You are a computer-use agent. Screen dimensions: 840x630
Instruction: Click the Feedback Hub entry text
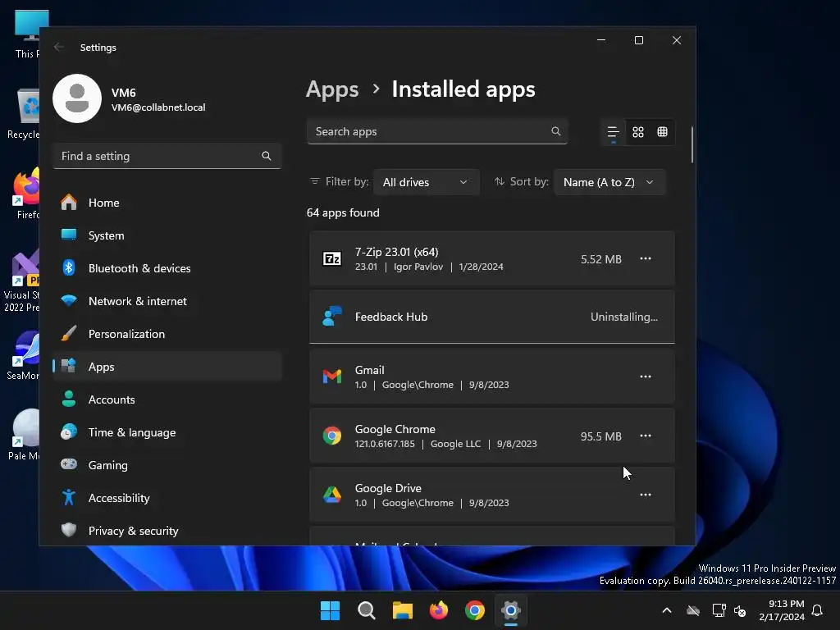pyautogui.click(x=391, y=317)
